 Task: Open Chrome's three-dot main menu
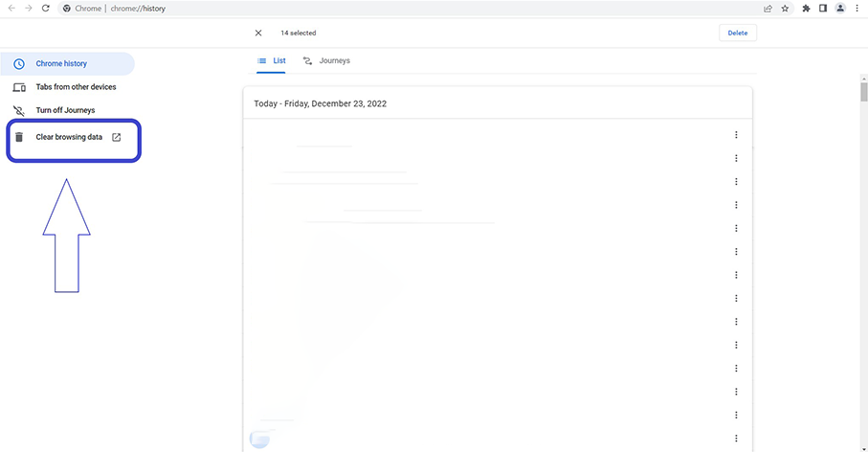point(857,8)
